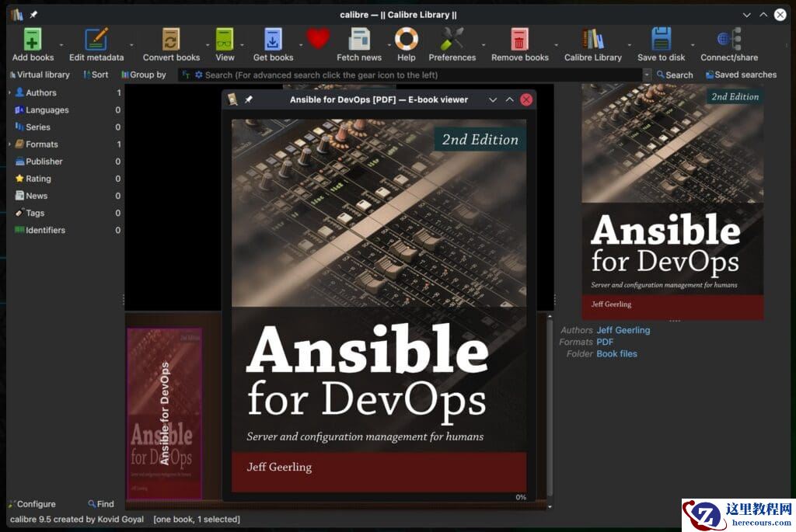Click the red heart donate icon
Viewport: 796px width, 532px height.
coord(317,38)
